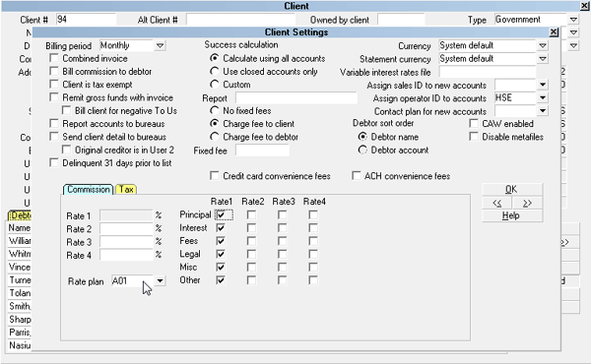Open the Statement currency dropdown
Image resolution: width=591 pixels, height=364 pixels.
click(x=543, y=59)
